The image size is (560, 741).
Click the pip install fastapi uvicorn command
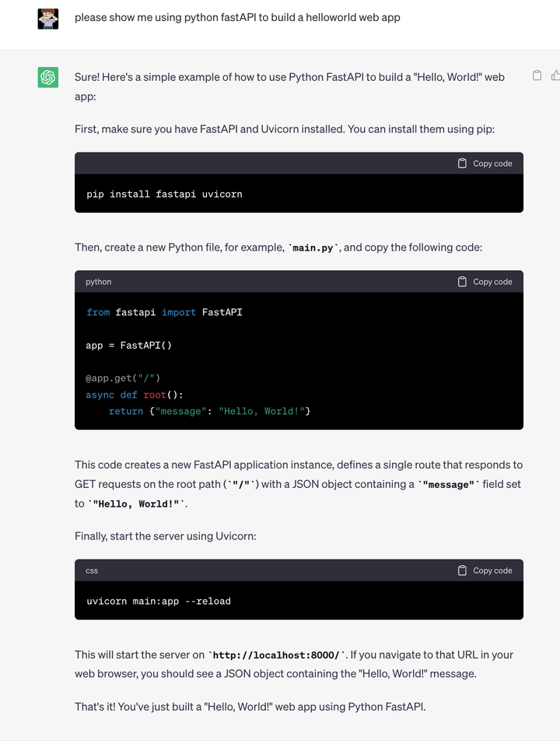[x=164, y=194]
